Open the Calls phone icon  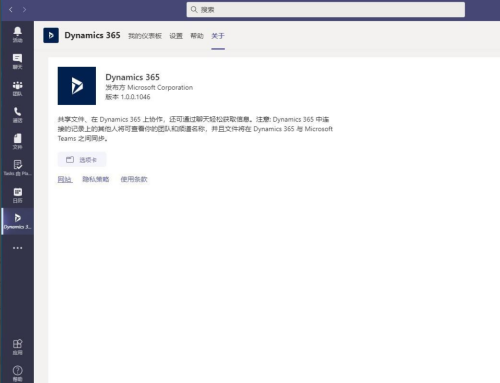click(17, 115)
